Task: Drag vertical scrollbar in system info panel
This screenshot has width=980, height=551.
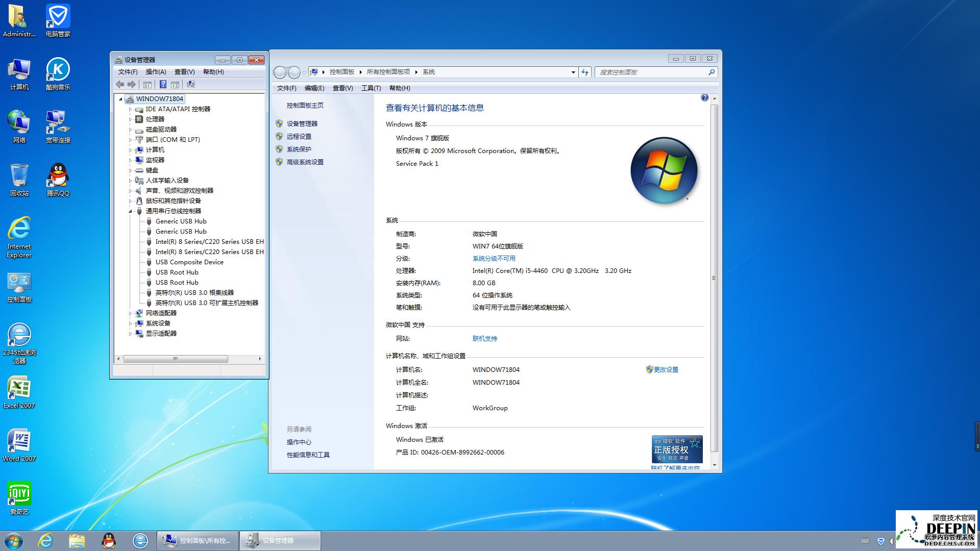Action: click(x=716, y=269)
